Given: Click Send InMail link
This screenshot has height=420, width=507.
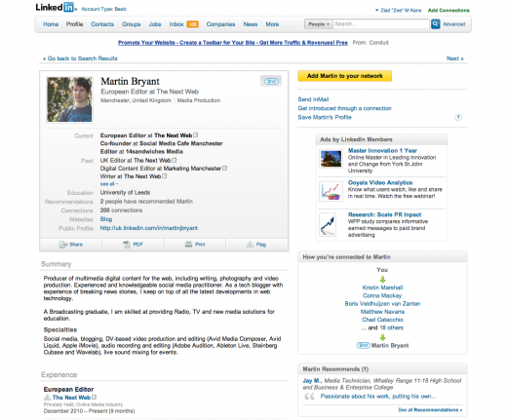Looking at the screenshot, I should pyautogui.click(x=313, y=99).
